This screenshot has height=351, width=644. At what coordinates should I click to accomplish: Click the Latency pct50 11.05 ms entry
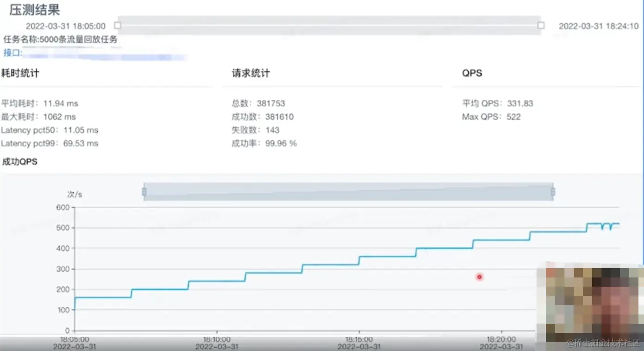[x=50, y=130]
